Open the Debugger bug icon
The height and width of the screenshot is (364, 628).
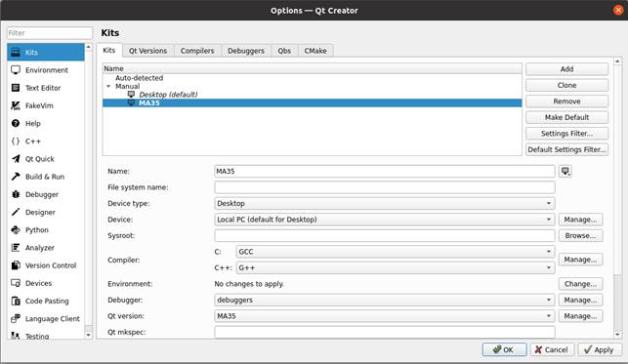pyautogui.click(x=16, y=194)
